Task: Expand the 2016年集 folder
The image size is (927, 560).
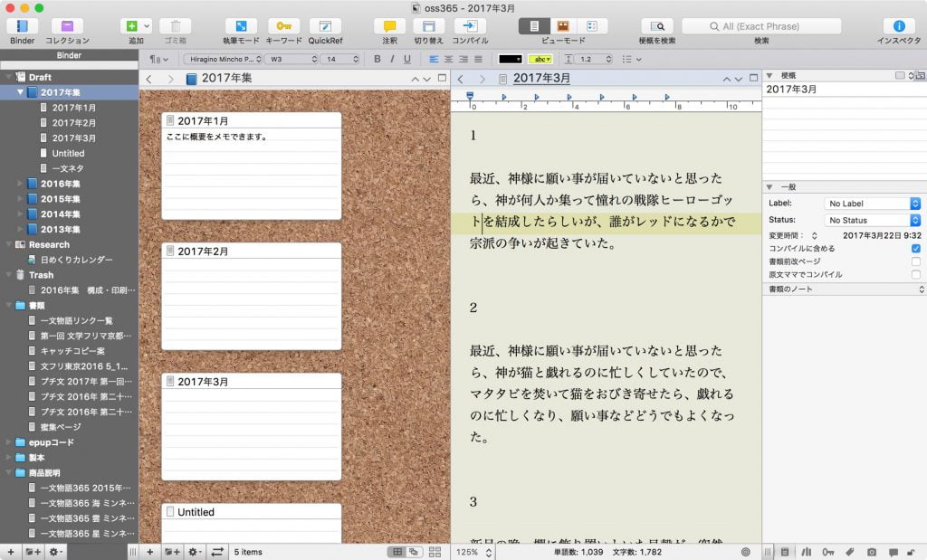Action: (20, 184)
